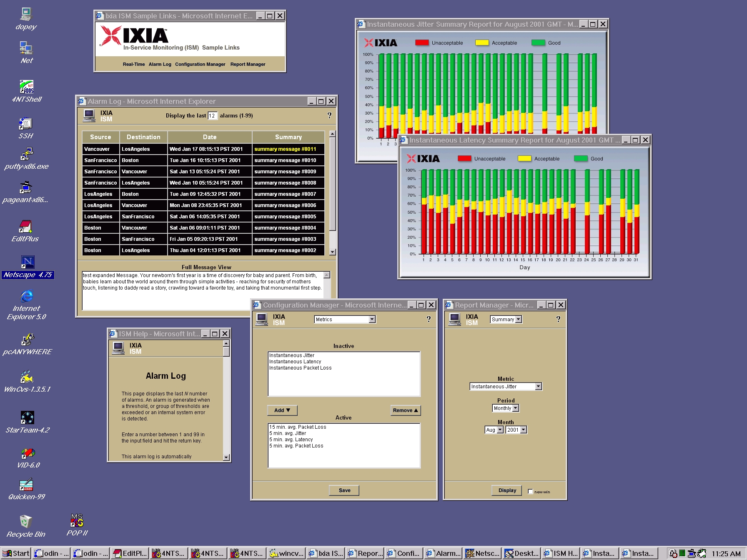Switch to the Netsc... taskbar button
747x560 pixels.
pos(483,553)
